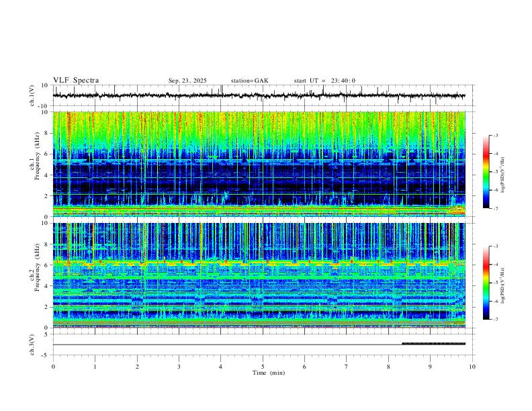Click the "5" tick on the time axis

[263, 367]
